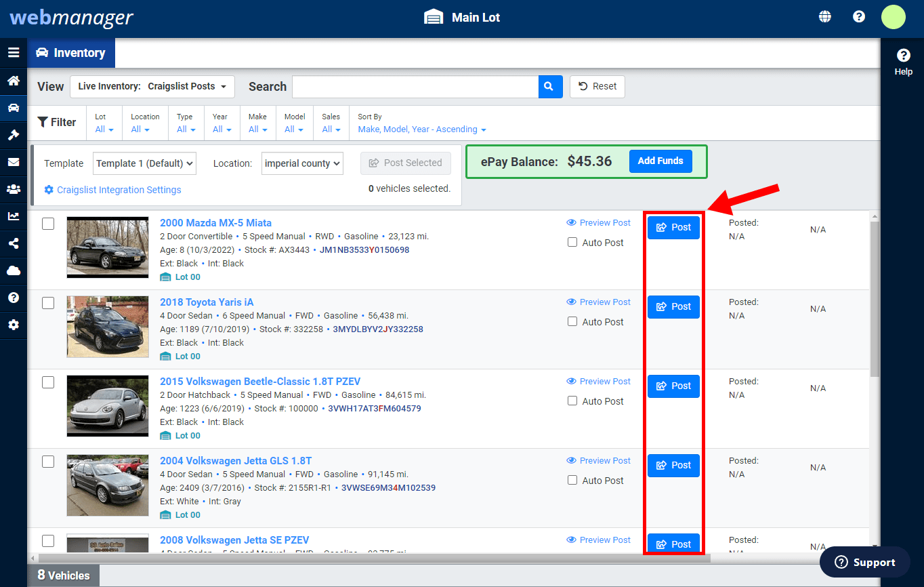
Task: Select the gavel icon in the sidebar
Action: [x=14, y=135]
